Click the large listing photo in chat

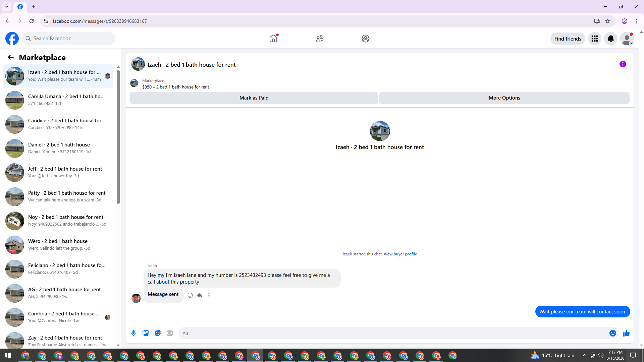pyautogui.click(x=380, y=131)
